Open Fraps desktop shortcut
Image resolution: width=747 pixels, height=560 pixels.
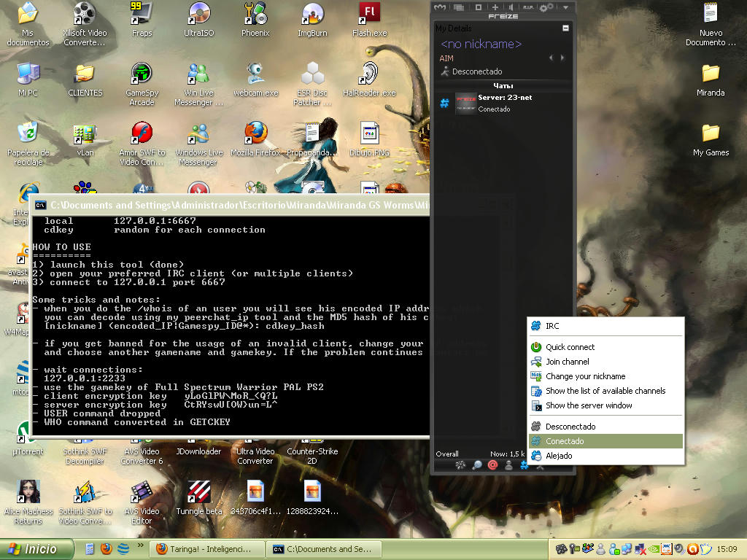click(x=142, y=20)
